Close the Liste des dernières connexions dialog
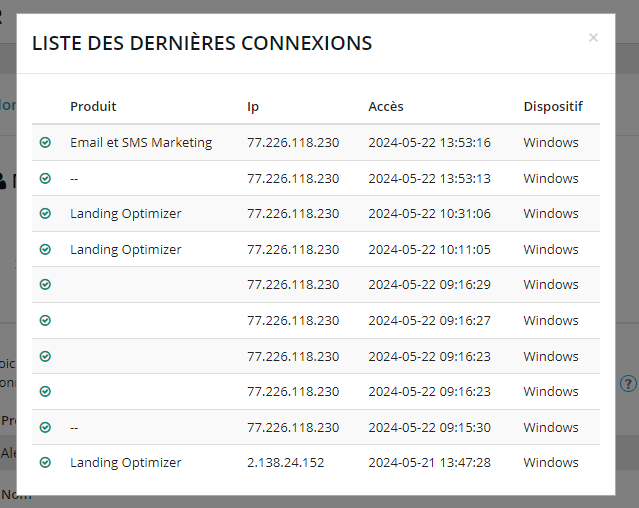 point(593,38)
